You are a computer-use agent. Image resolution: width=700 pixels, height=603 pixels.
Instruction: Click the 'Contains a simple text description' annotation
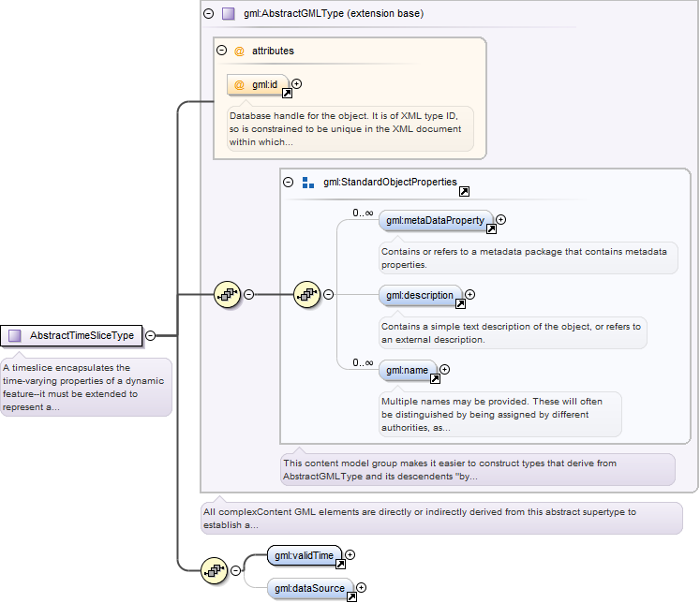[513, 333]
